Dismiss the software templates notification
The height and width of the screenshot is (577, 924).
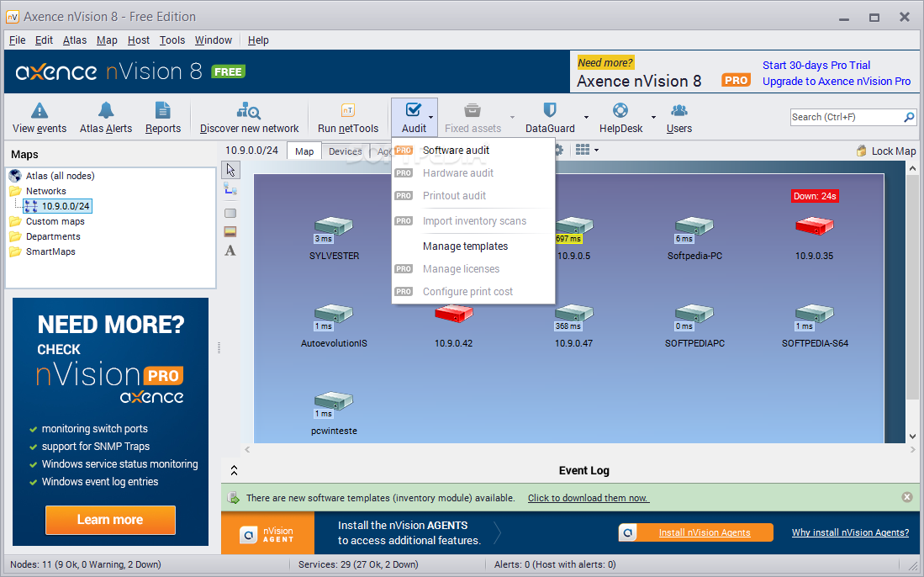907,497
